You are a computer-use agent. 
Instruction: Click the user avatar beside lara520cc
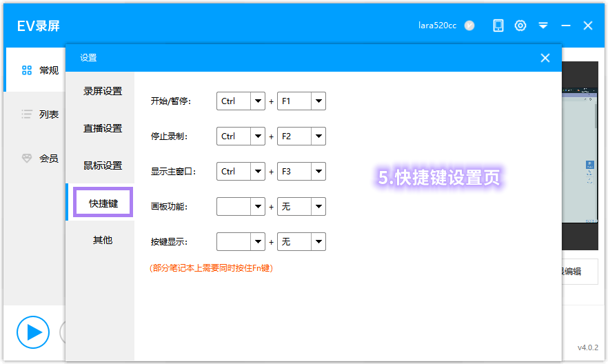pos(469,26)
